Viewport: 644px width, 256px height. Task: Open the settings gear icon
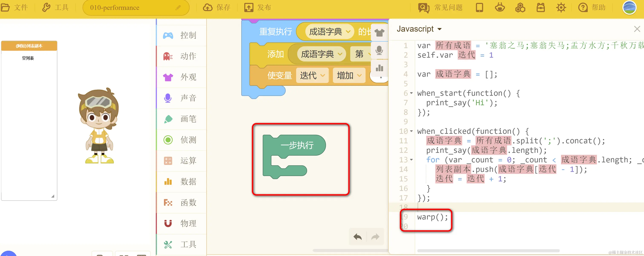coord(561,7)
